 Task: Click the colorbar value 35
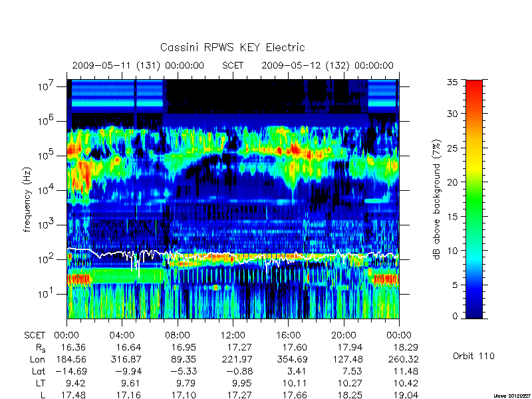[452, 82]
